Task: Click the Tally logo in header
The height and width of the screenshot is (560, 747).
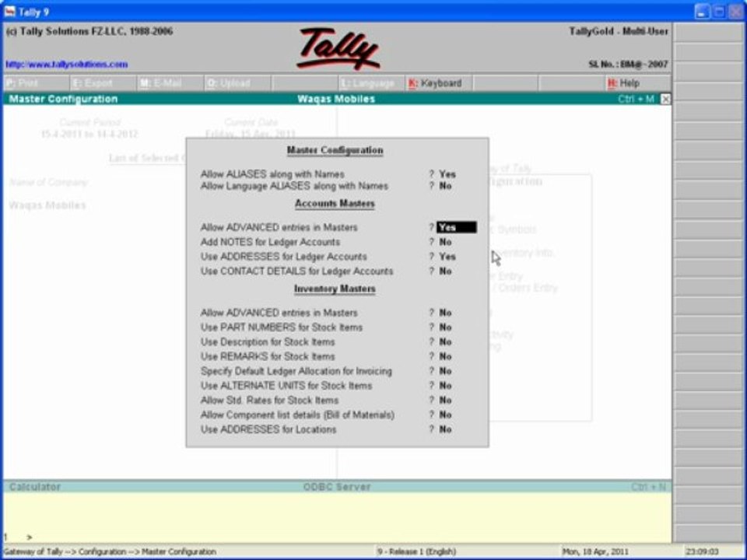Action: coord(338,48)
